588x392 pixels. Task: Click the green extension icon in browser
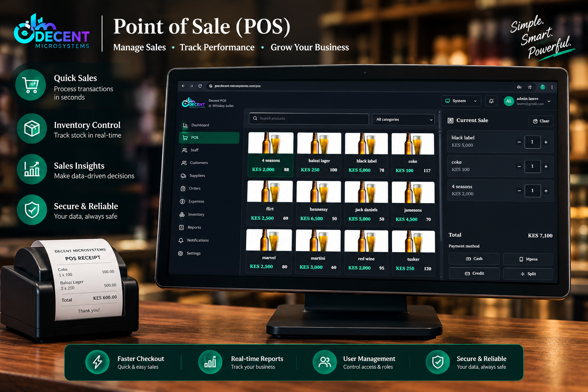pos(542,87)
